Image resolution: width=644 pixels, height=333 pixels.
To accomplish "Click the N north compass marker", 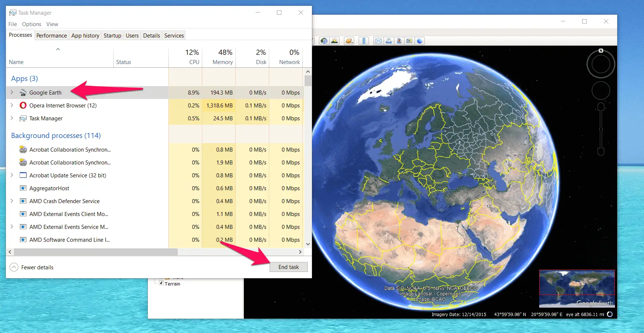I will pyautogui.click(x=601, y=51).
